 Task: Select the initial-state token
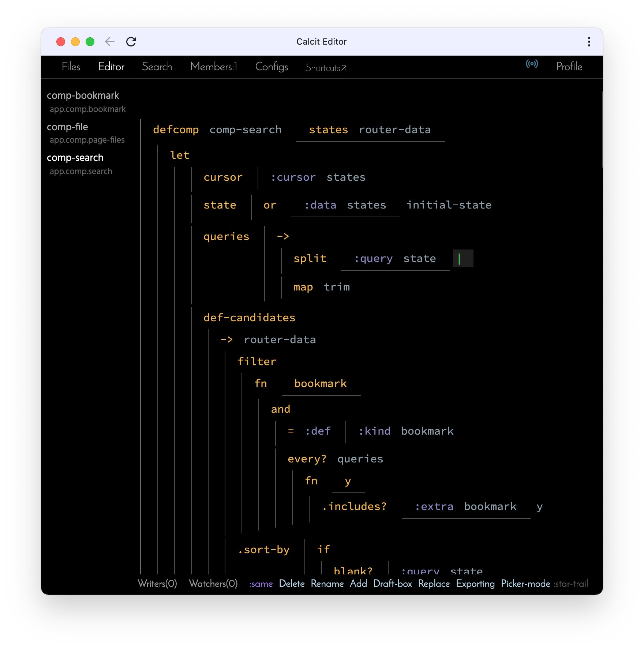(x=449, y=205)
